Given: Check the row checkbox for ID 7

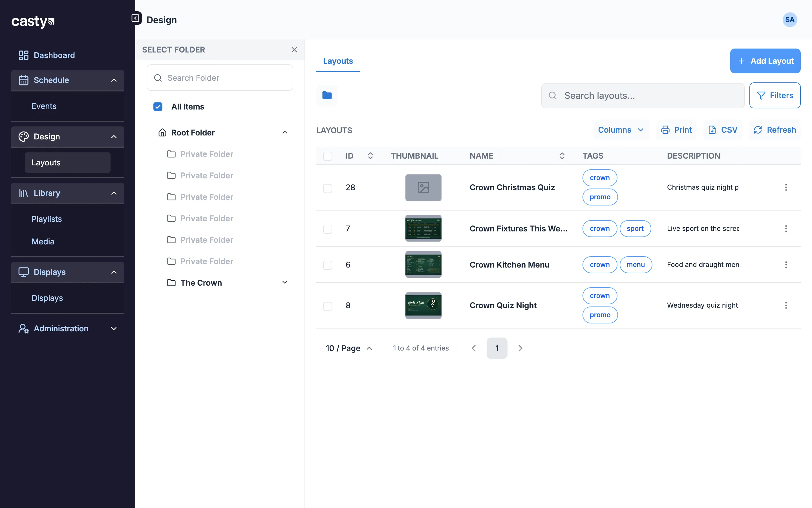Looking at the screenshot, I should (x=328, y=229).
